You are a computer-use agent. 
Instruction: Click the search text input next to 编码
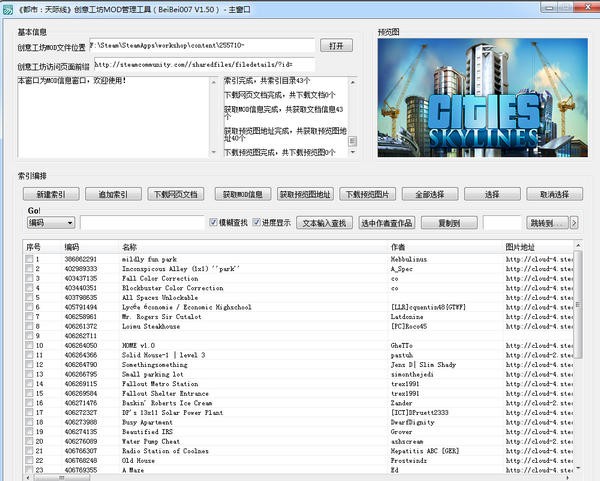pyautogui.click(x=142, y=223)
